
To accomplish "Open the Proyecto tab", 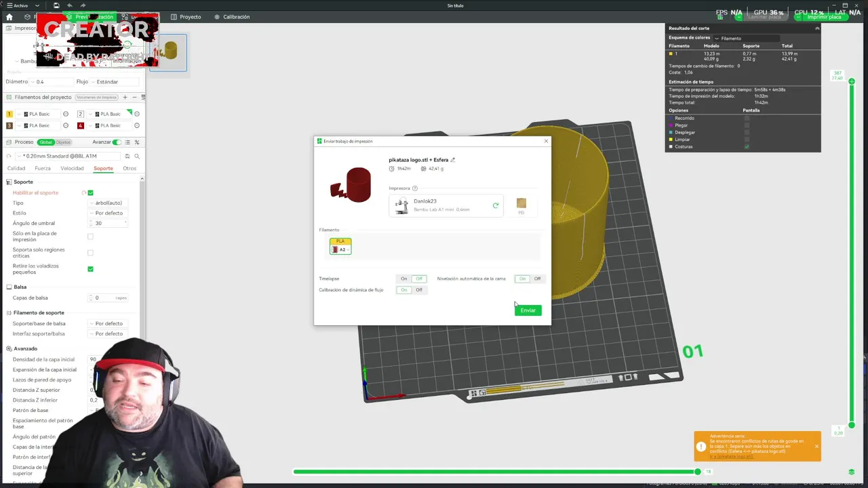I will point(186,17).
